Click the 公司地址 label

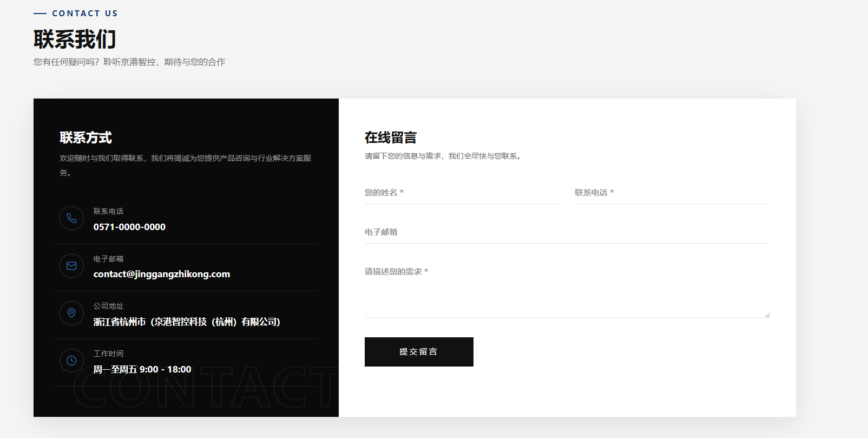(108, 306)
